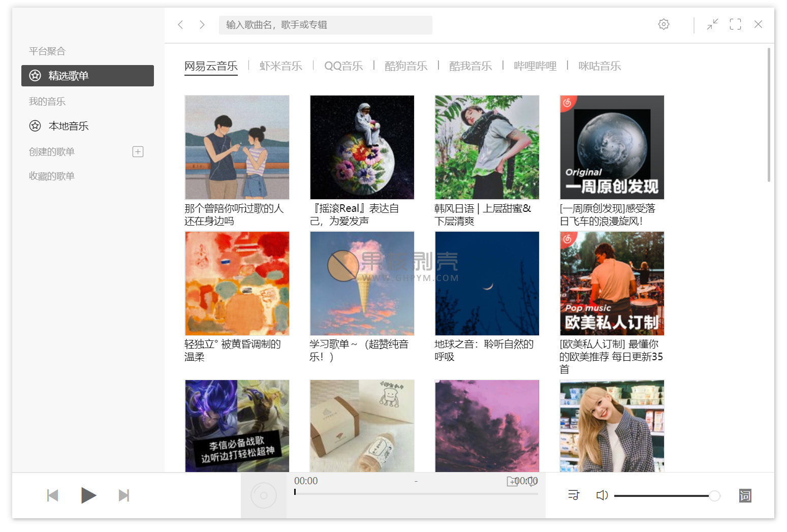This screenshot has height=532, width=787.
Task: Click the search input field
Action: (325, 24)
